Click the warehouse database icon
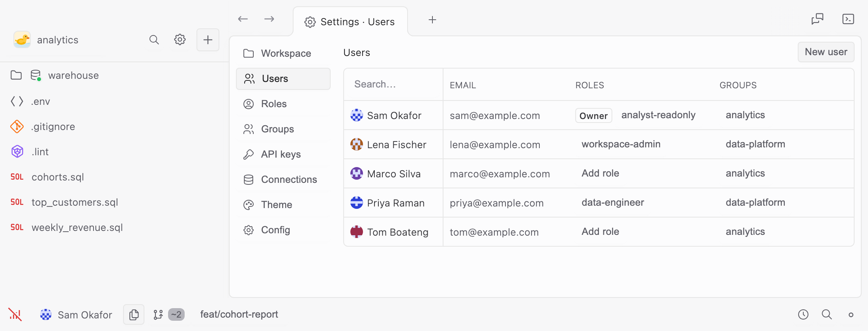 [36, 75]
